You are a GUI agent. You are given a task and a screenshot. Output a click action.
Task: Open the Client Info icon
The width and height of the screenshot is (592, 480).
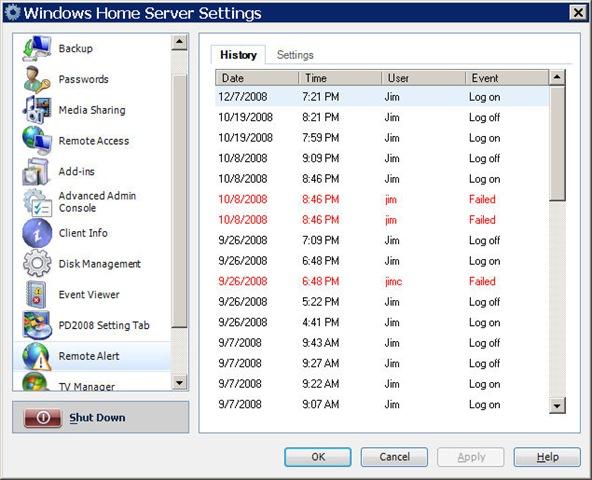coord(37,233)
